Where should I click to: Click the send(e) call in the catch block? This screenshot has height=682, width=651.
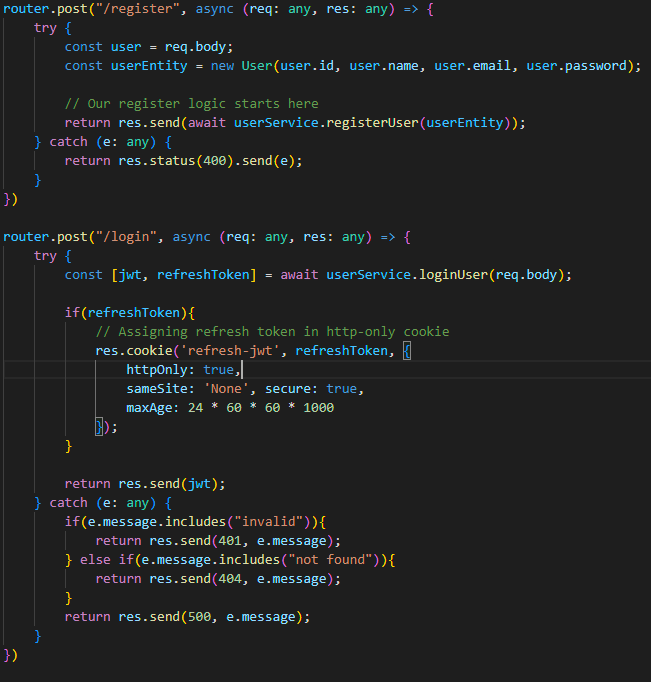coord(267,161)
